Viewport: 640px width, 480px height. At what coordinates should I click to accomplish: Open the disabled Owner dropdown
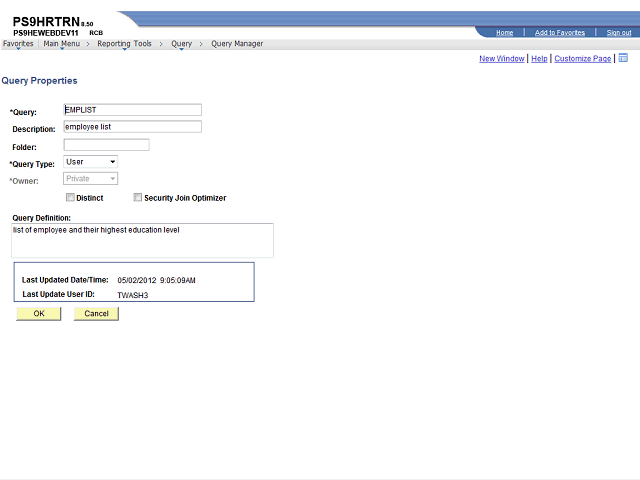tap(91, 179)
